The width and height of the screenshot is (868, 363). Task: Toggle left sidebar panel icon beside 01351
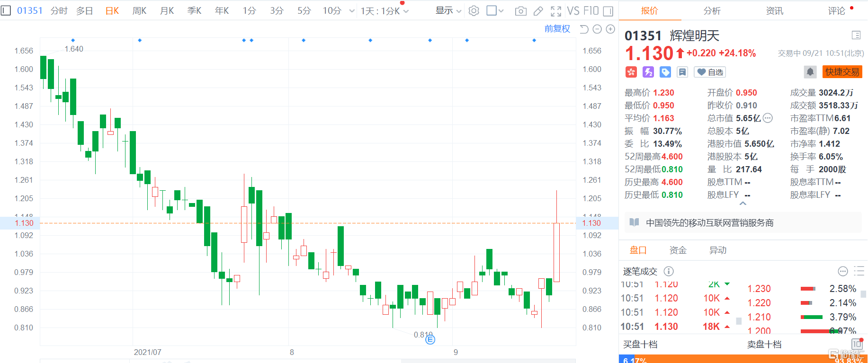(6, 10)
